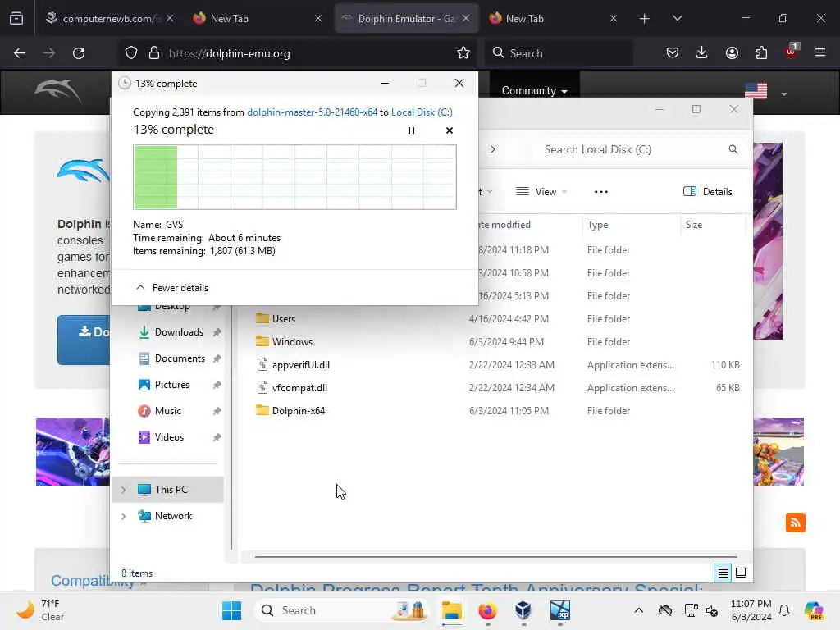This screenshot has height=630, width=840.
Task: Open Downloads in Explorer sidebar
Action: [178, 332]
